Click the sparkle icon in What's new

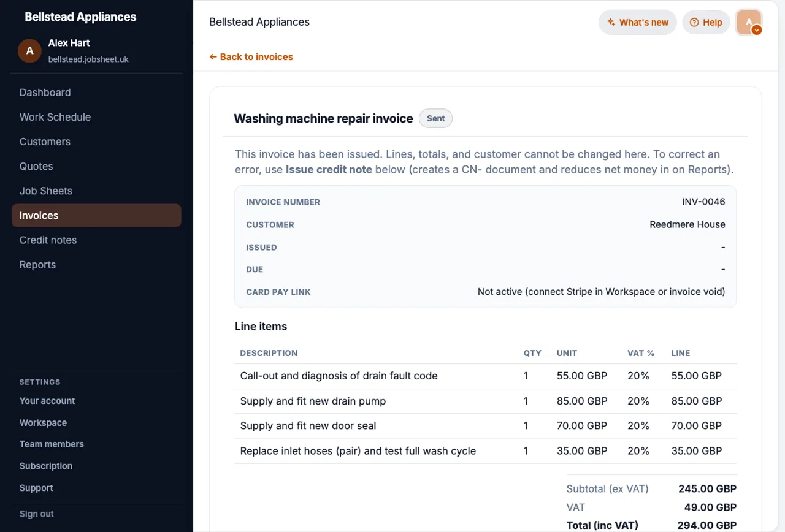tap(611, 23)
